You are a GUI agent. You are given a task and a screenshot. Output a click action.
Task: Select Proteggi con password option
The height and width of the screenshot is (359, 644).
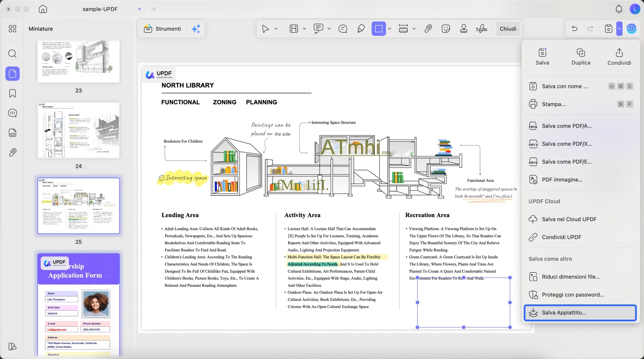pos(580,295)
